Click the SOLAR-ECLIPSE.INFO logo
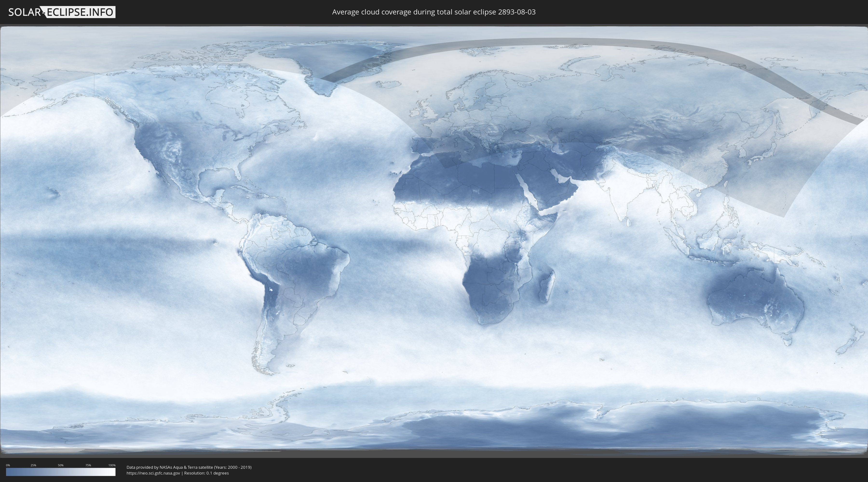Viewport: 868px width, 482px height. pos(62,12)
